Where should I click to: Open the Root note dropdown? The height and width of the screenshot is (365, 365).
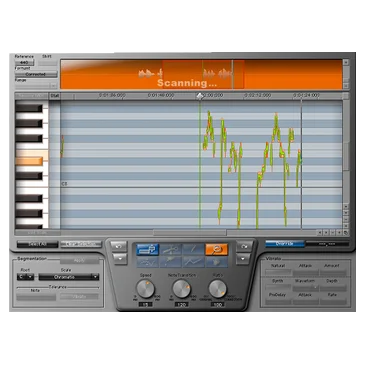coord(25,277)
